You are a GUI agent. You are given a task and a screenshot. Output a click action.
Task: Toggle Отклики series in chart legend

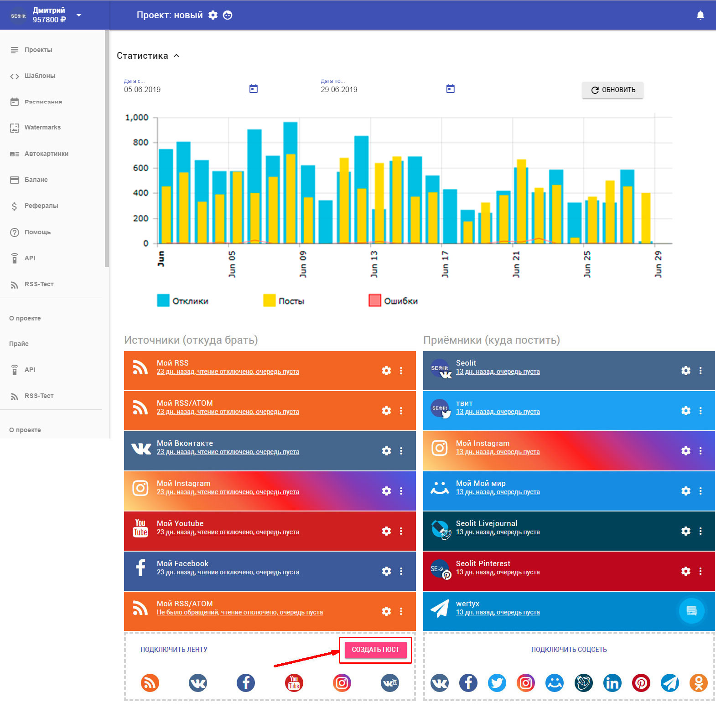[183, 301]
